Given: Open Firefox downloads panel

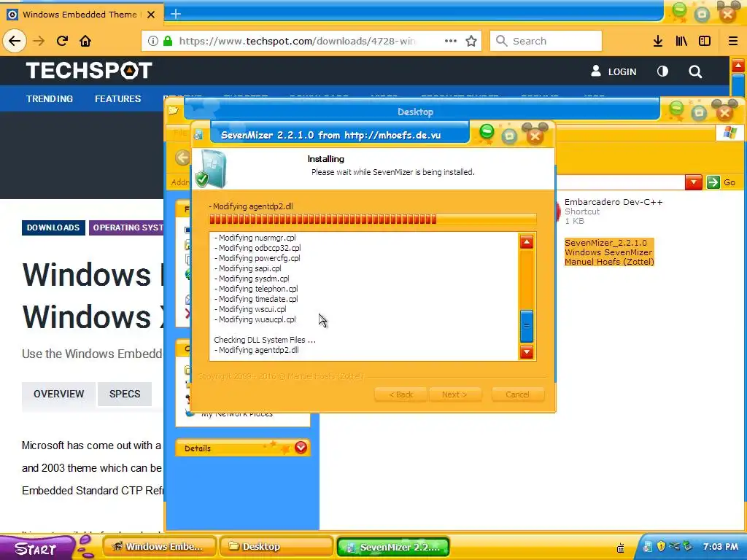Looking at the screenshot, I should (x=658, y=41).
